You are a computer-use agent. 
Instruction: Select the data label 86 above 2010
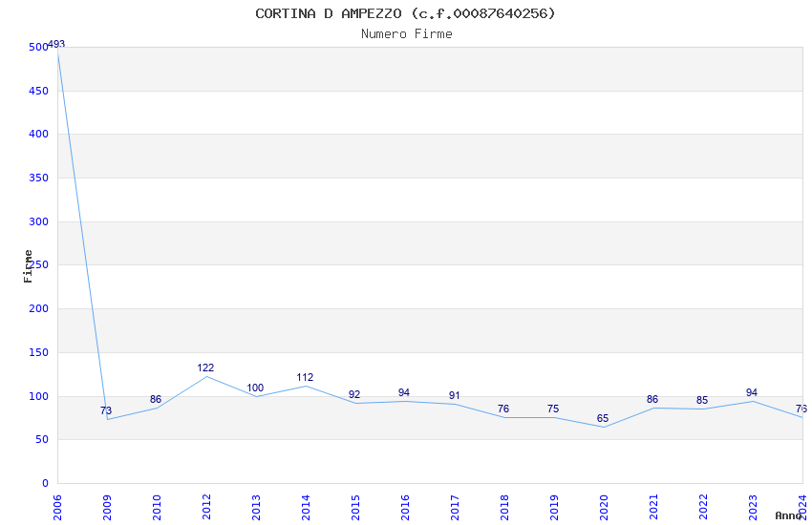pyautogui.click(x=156, y=399)
